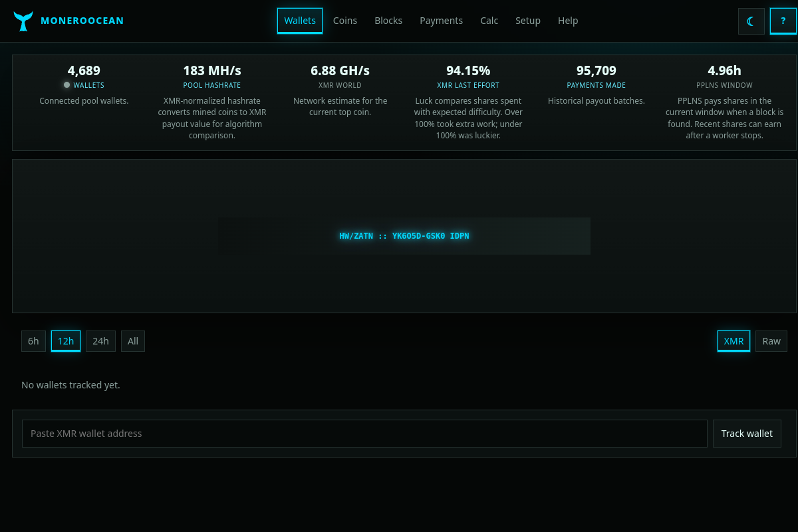Click the Track wallet button

[747, 434]
